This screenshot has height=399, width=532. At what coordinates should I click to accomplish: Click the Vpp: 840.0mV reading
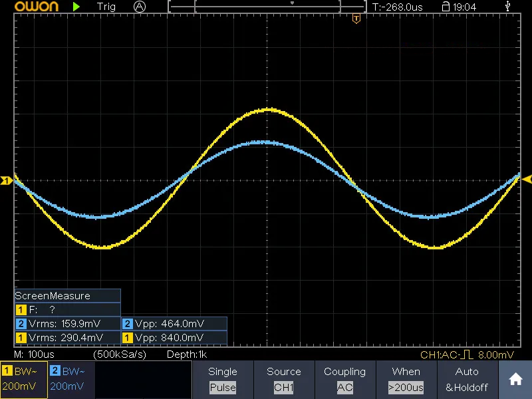[170, 338]
